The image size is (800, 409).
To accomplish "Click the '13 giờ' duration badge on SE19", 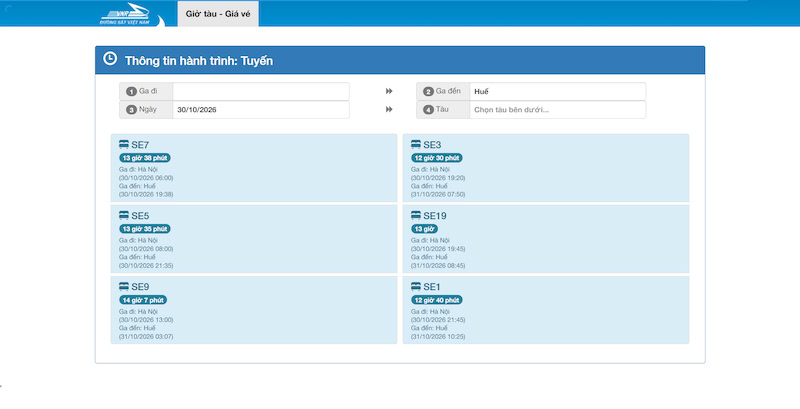I will (x=424, y=229).
